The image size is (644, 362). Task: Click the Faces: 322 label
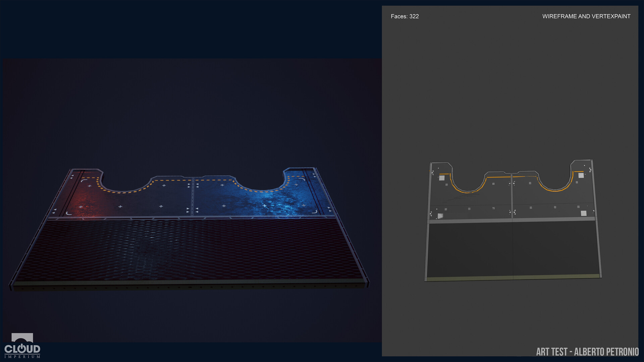click(405, 16)
